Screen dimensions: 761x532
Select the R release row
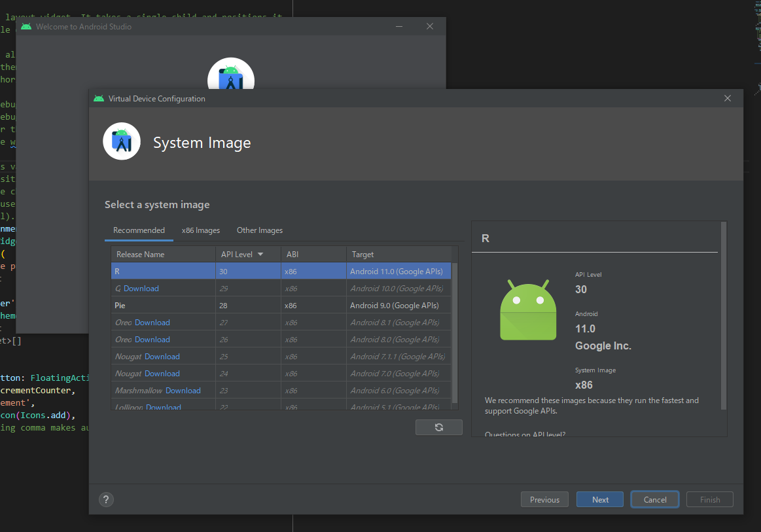point(281,272)
